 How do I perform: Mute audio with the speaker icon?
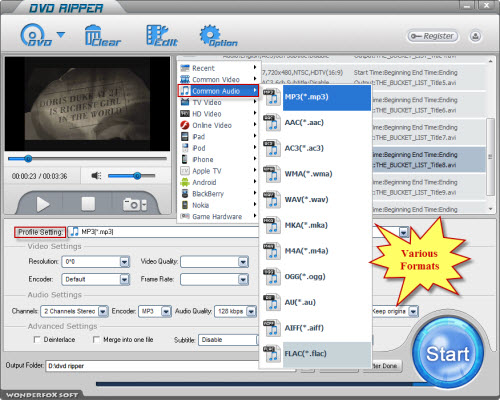pos(96,175)
